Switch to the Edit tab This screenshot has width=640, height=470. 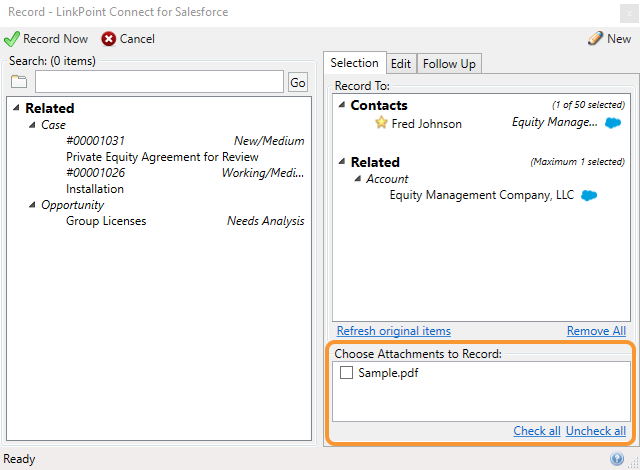pos(401,63)
